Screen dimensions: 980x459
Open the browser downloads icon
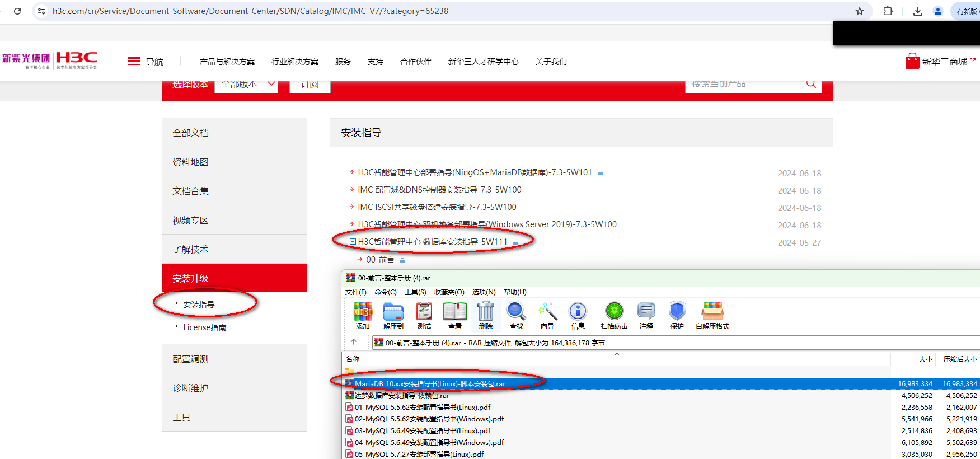coord(918,11)
